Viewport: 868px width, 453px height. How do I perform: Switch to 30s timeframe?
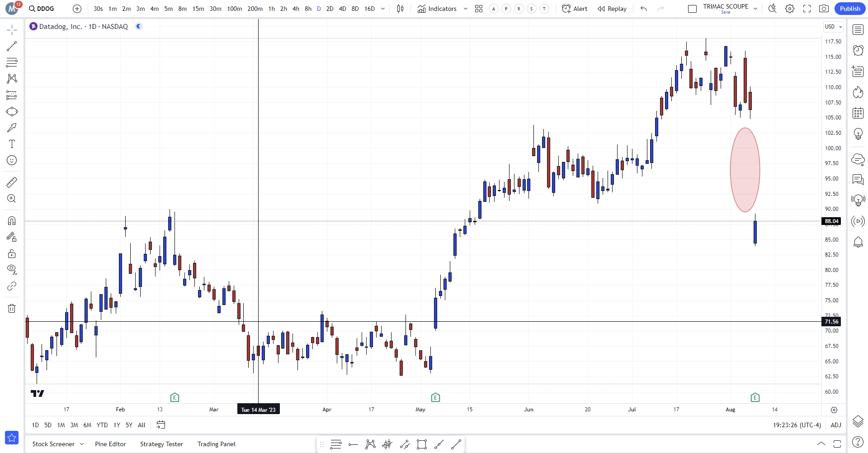[98, 9]
